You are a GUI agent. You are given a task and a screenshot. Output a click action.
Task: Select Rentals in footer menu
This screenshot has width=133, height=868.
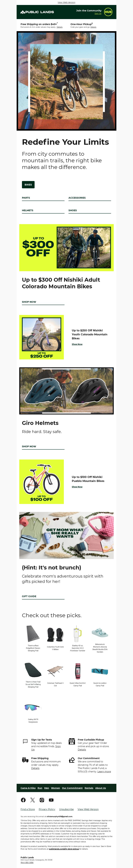coord(89,788)
